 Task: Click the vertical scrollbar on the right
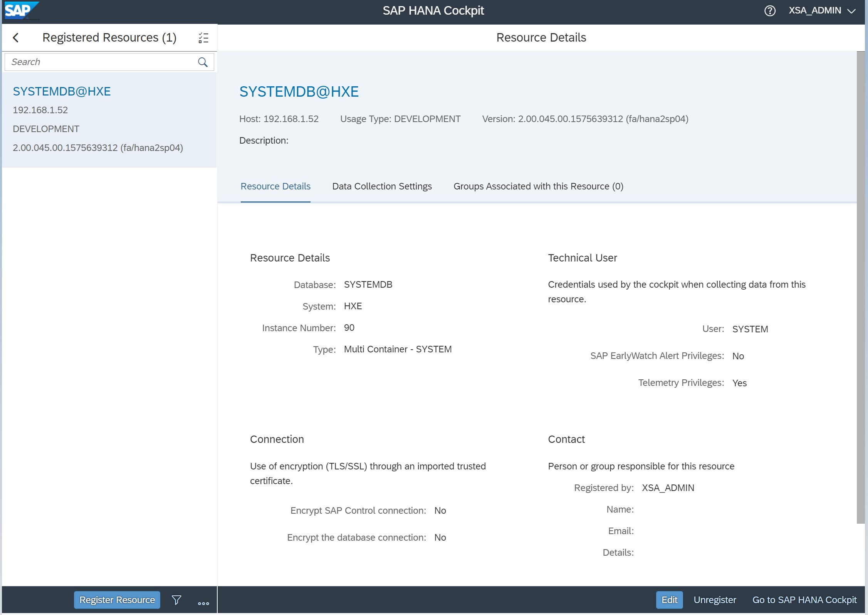[860, 287]
